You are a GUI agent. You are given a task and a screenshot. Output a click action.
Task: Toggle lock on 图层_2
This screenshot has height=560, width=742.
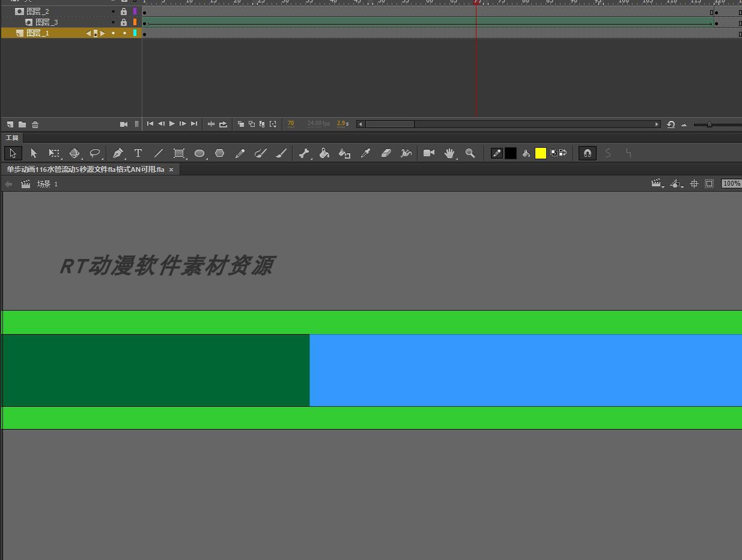pyautogui.click(x=124, y=11)
